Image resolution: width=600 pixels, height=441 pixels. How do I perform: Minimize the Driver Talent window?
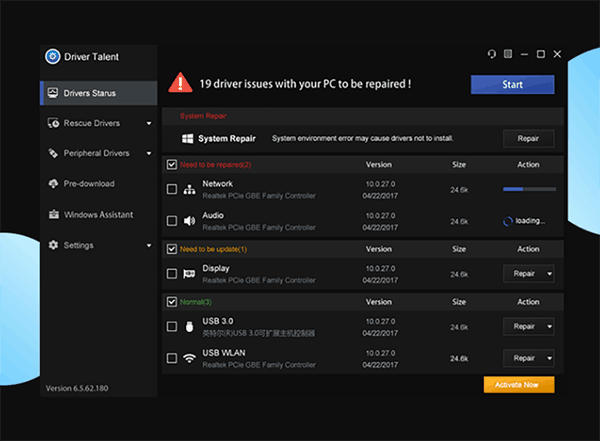pyautogui.click(x=524, y=54)
